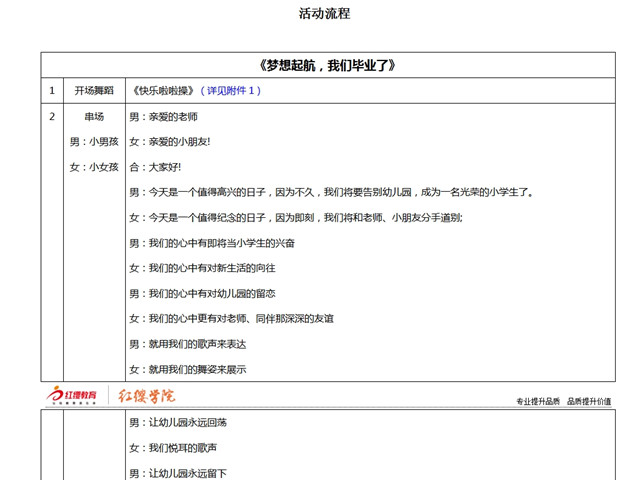This screenshot has height=480, width=640.
Task: Click the line '男：让幼儿园永远回荡'
Action: click(x=178, y=422)
